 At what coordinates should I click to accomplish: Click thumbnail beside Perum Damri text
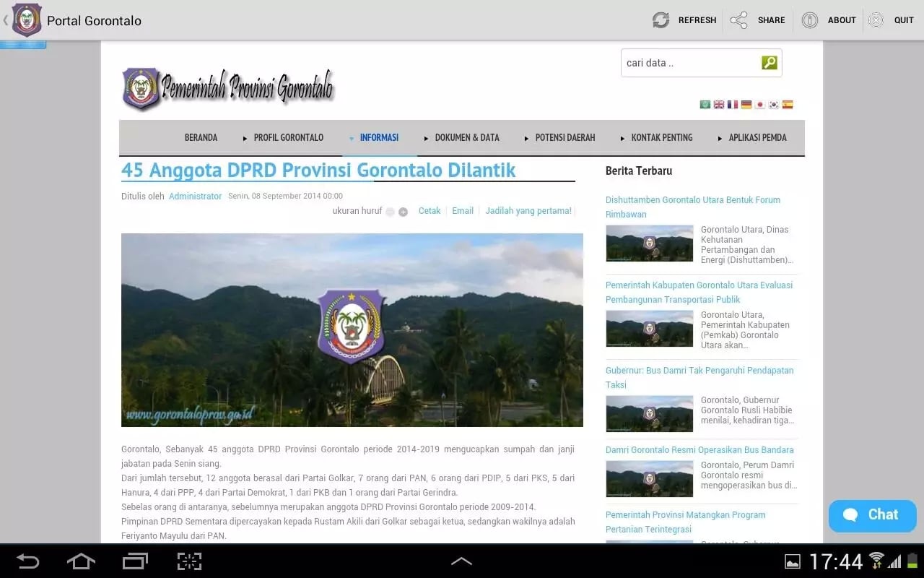pos(649,479)
